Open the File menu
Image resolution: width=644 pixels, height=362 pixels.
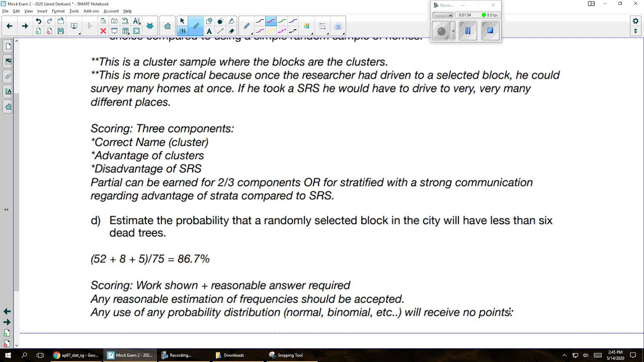5,11
